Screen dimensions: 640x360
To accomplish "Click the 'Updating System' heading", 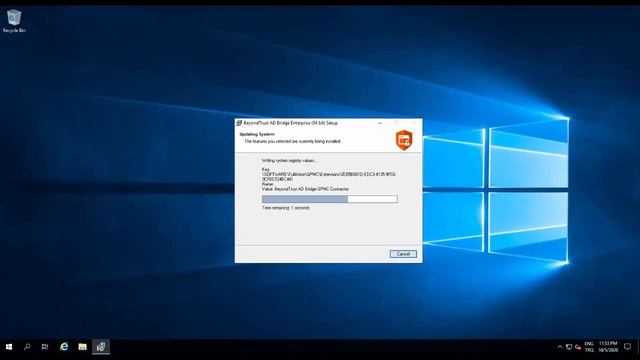I will (x=257, y=134).
